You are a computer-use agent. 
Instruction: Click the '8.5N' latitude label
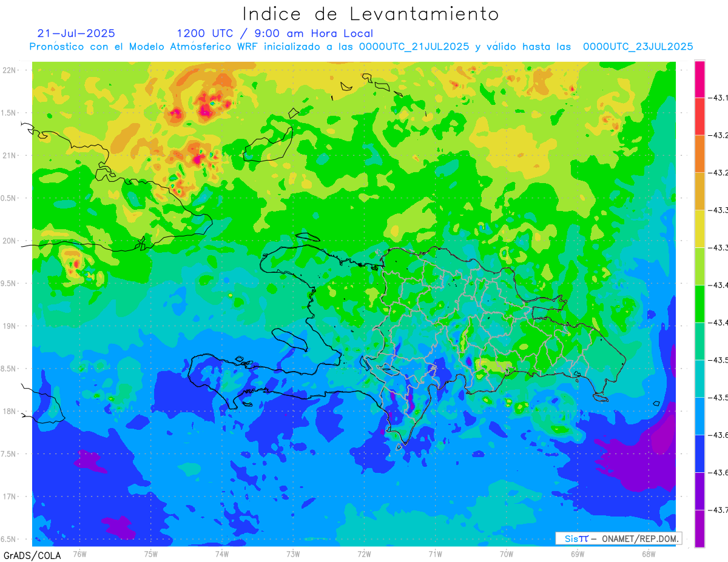click(8, 369)
